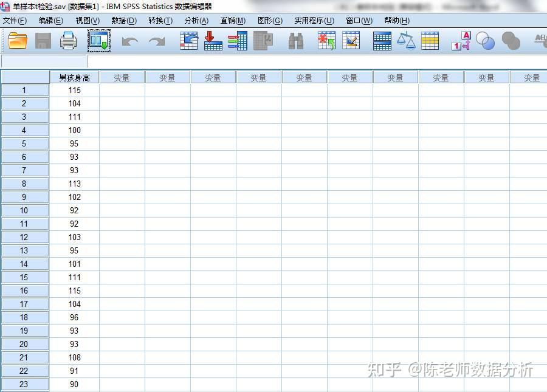The image size is (547, 392).
Task: Select the 男孩身高 column header
Action: (74, 77)
